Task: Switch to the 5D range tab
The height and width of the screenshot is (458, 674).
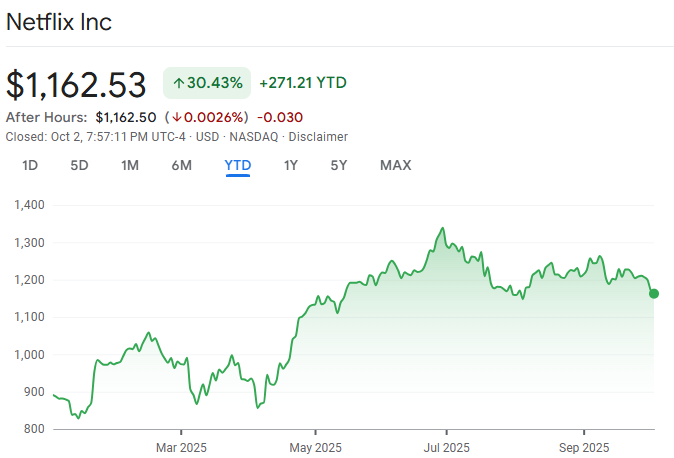Action: pyautogui.click(x=79, y=165)
